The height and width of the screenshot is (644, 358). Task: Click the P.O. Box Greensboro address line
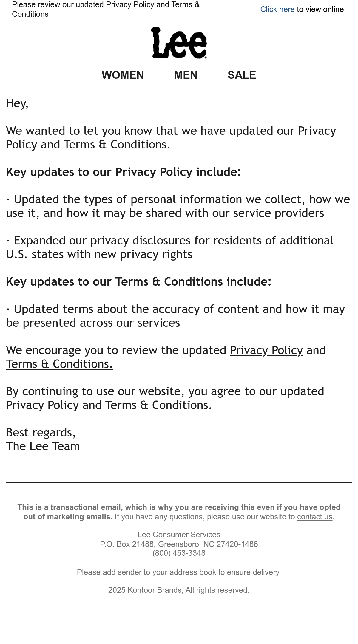click(179, 544)
